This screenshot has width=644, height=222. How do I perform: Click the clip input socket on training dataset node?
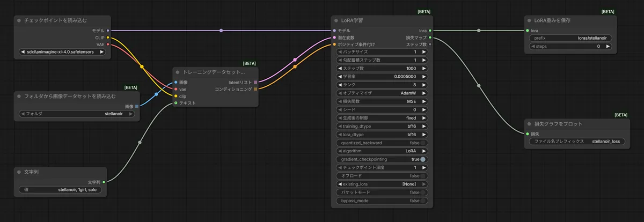click(175, 96)
